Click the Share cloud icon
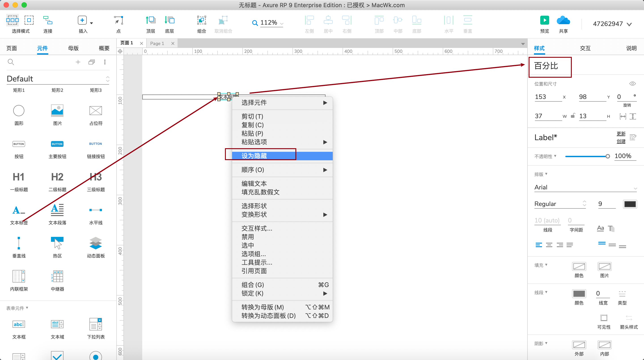Screen dimensions: 644x360 click(563, 20)
